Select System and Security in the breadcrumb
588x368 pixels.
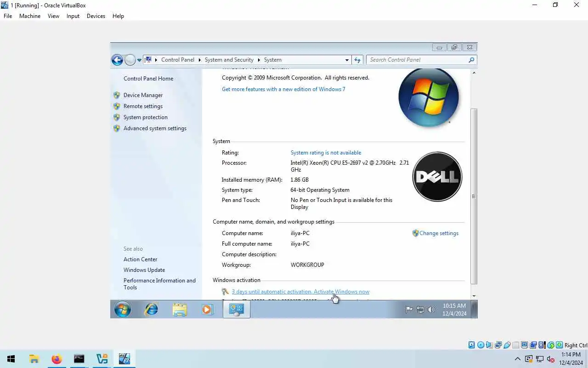pos(229,60)
